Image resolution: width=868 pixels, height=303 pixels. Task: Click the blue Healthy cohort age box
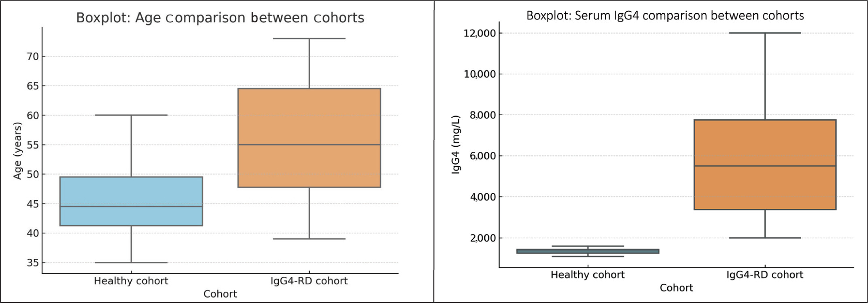pos(131,194)
